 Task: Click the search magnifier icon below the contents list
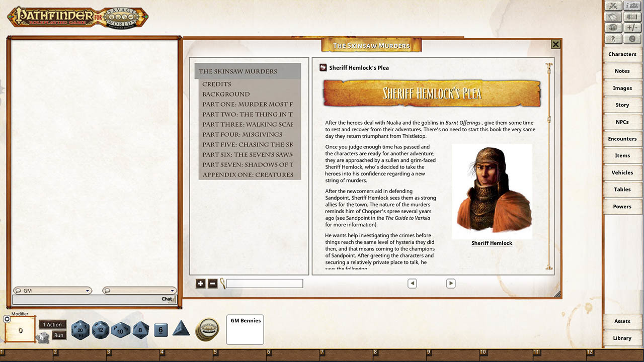pos(222,284)
